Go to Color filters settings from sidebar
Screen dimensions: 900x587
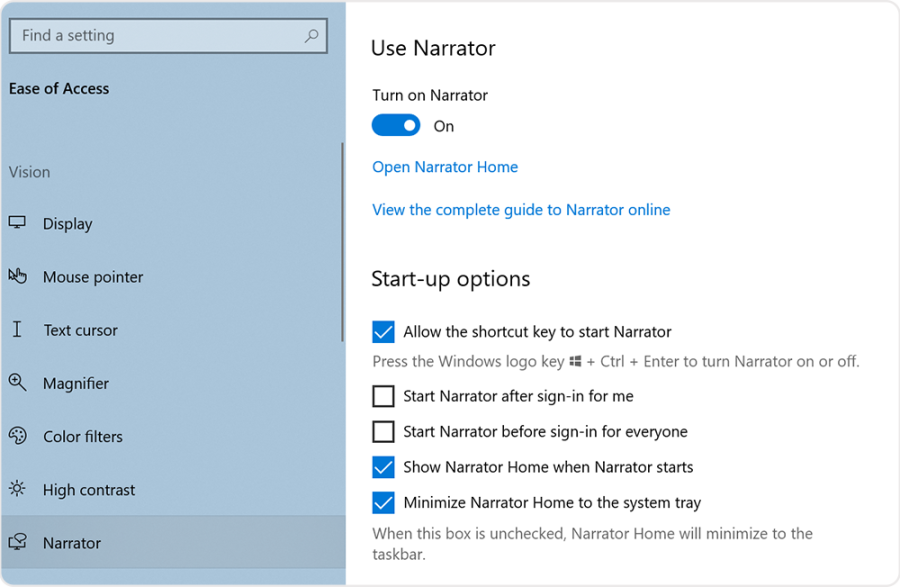[x=83, y=436]
